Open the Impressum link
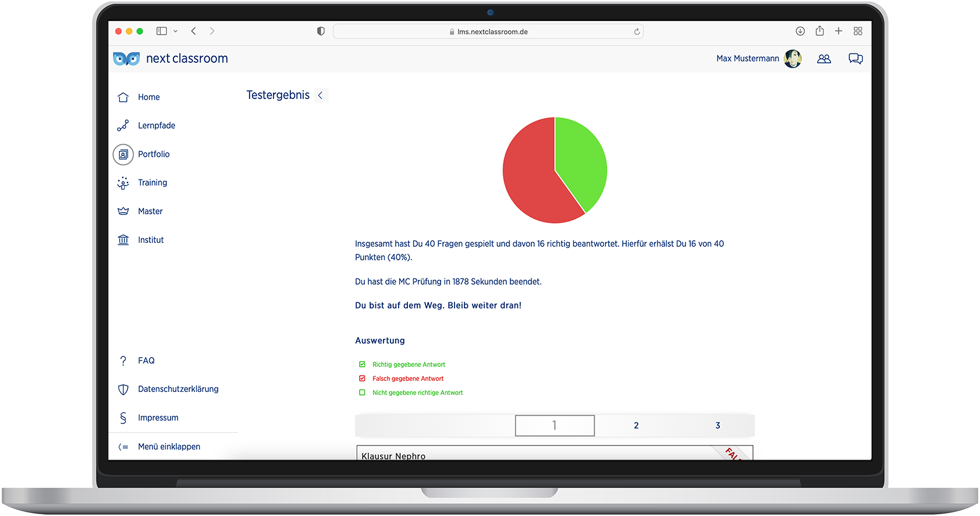The image size is (980, 516). (x=158, y=418)
